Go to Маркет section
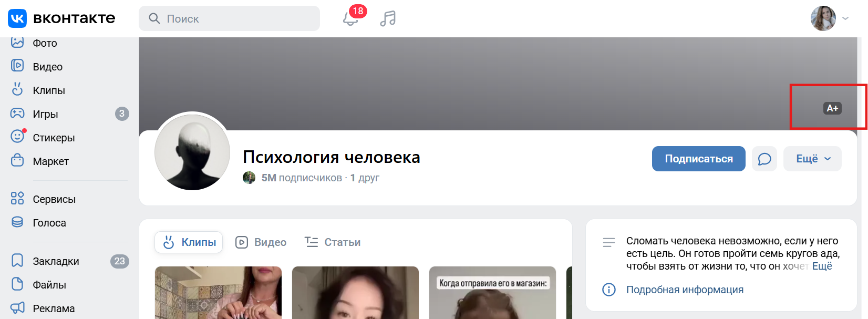 coord(50,161)
